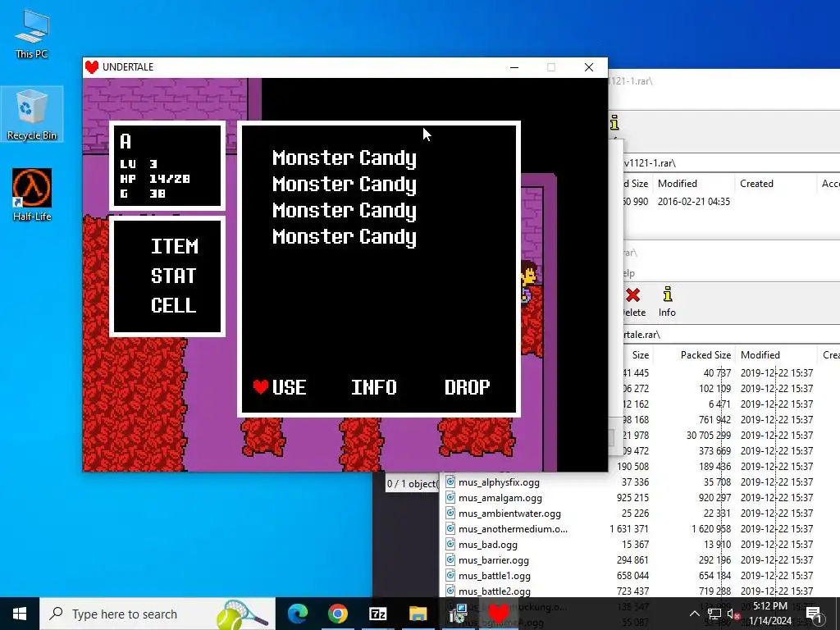This screenshot has height=630, width=840.
Task: Open the notification center icon
Action: pyautogui.click(x=813, y=614)
